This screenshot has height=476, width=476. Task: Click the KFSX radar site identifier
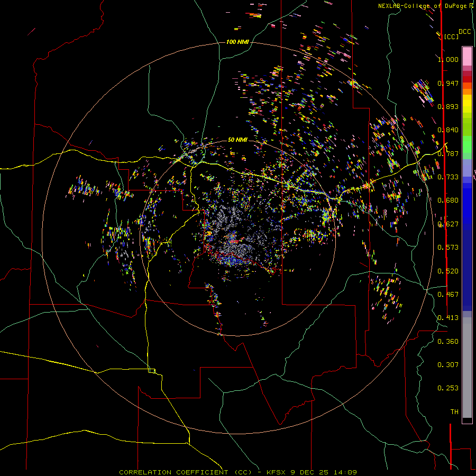tap(276, 472)
